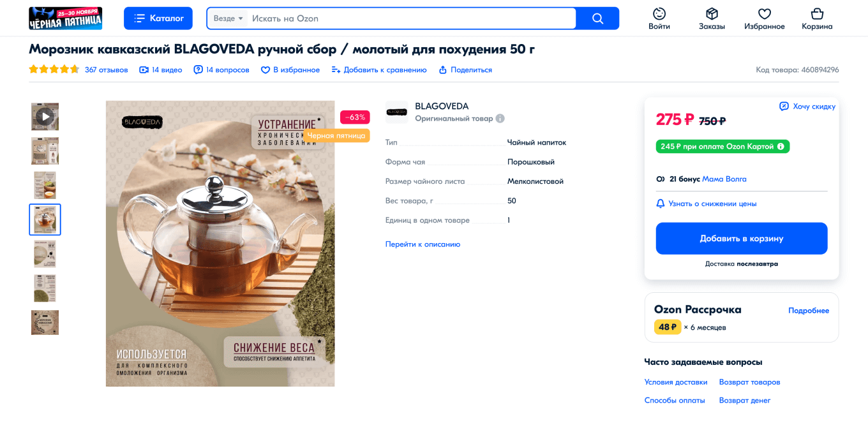Open the 14 вопросов questions section
The width and height of the screenshot is (868, 430).
point(221,70)
